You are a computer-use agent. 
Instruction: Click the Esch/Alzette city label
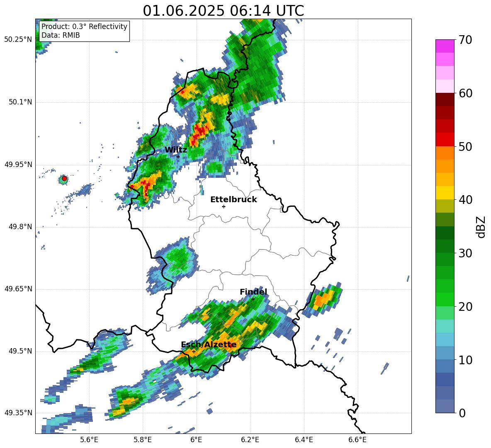click(x=209, y=344)
